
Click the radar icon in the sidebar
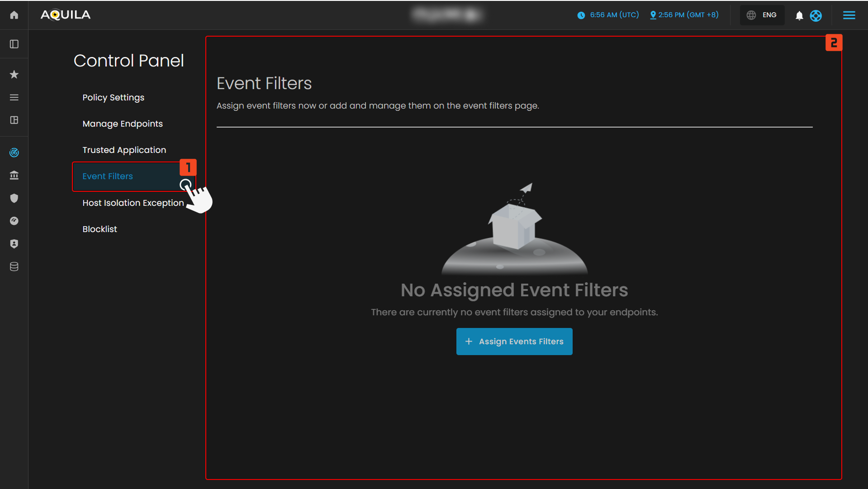tap(14, 152)
